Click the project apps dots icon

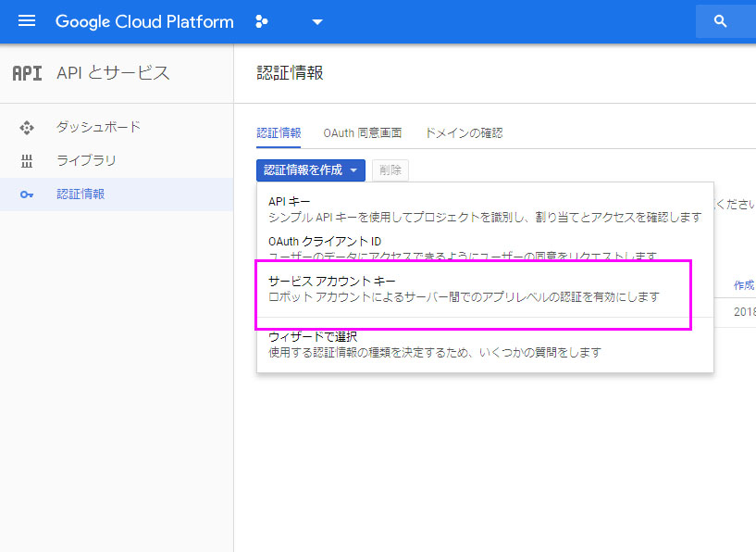[x=262, y=20]
